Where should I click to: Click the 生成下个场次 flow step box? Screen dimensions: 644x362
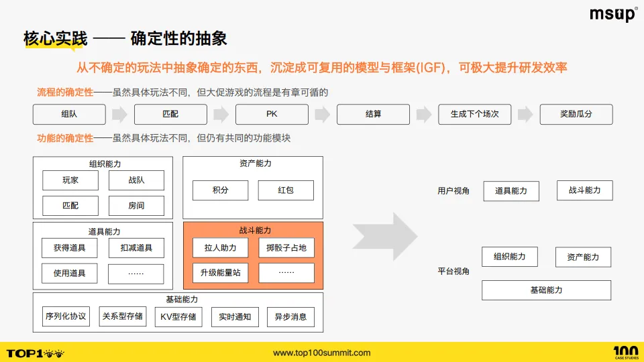pos(475,114)
